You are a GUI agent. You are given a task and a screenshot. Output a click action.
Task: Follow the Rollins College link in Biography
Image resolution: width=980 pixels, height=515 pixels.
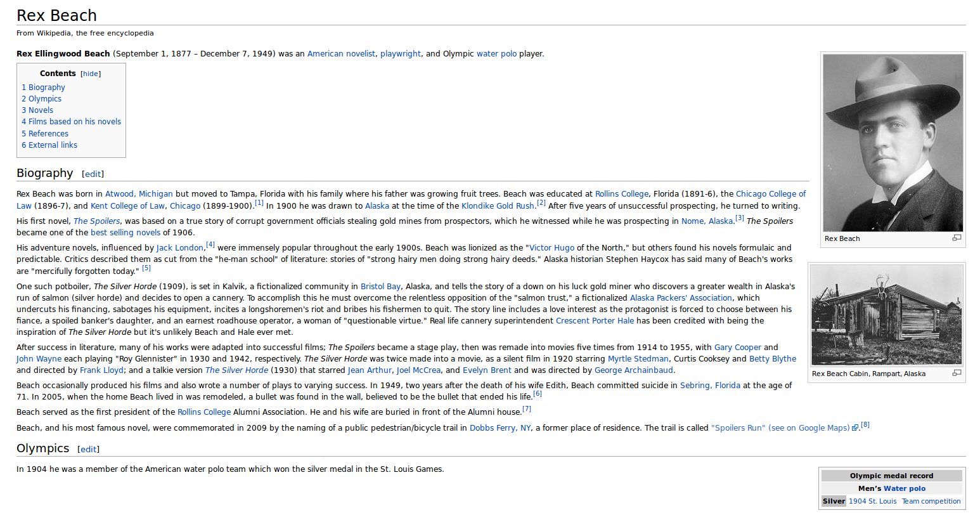coord(621,194)
